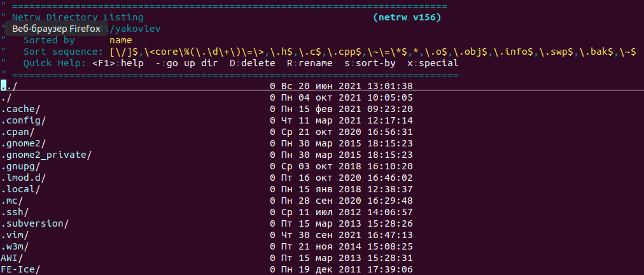Click the "\.swp$" pattern in sort sequence
Image resolution: width=644 pixels, height=275 pixels.
556,52
